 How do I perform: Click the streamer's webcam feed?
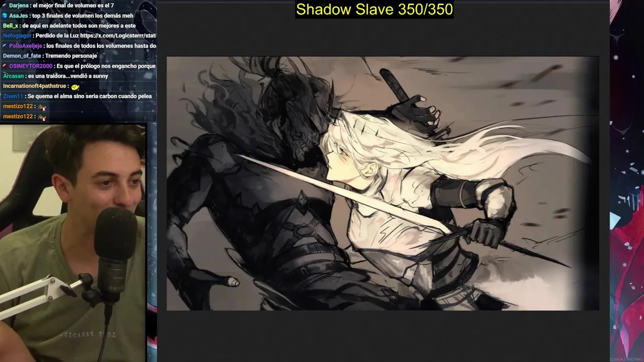[x=73, y=243]
